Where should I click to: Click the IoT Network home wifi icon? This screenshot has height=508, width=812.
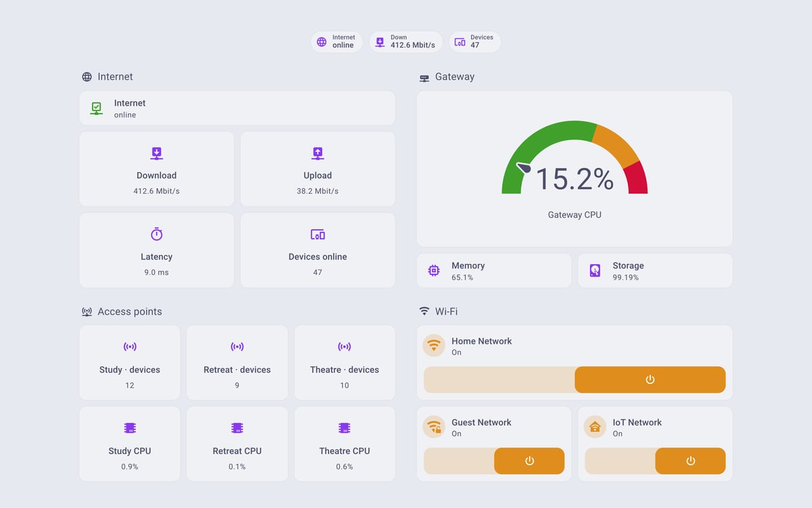pyautogui.click(x=595, y=427)
